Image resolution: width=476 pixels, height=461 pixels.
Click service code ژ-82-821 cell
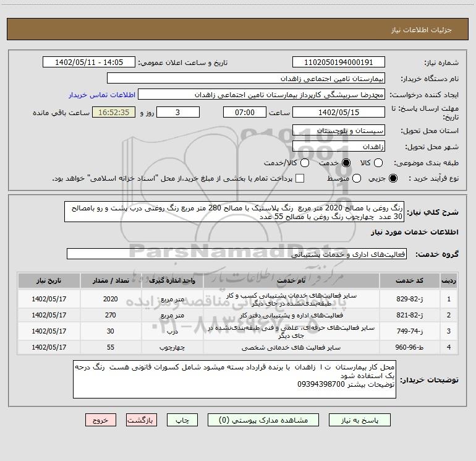409,315
